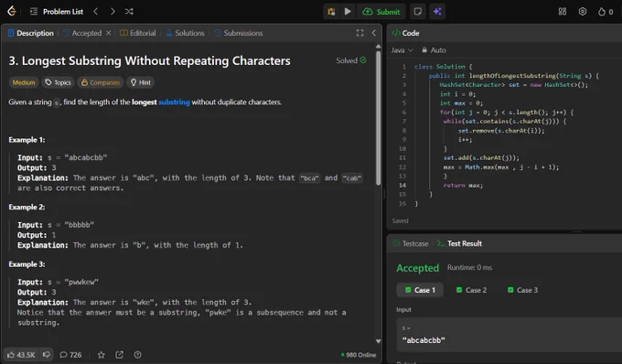Select Case 1 result
This screenshot has width=622, height=364.
[x=420, y=290]
